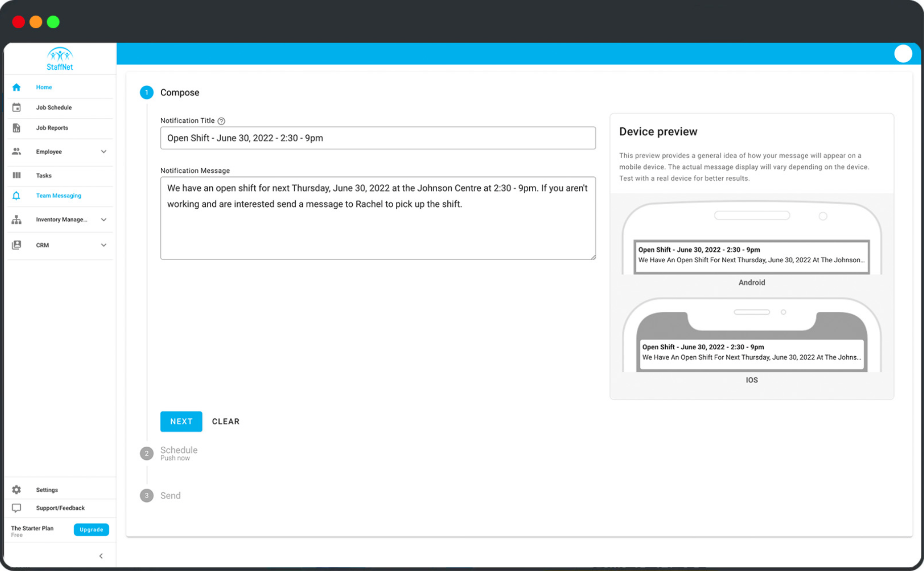Open Job Schedule via calendar icon
This screenshot has width=924, height=571.
[17, 107]
